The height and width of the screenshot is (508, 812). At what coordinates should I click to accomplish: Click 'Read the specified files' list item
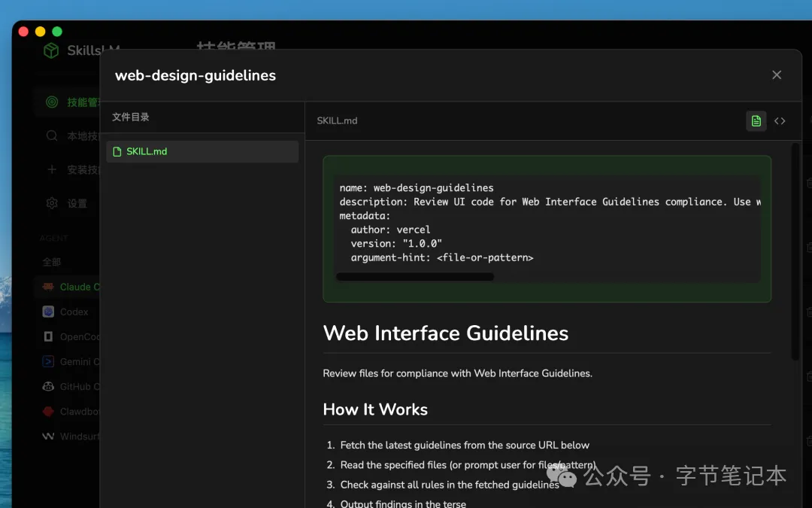[x=468, y=465]
